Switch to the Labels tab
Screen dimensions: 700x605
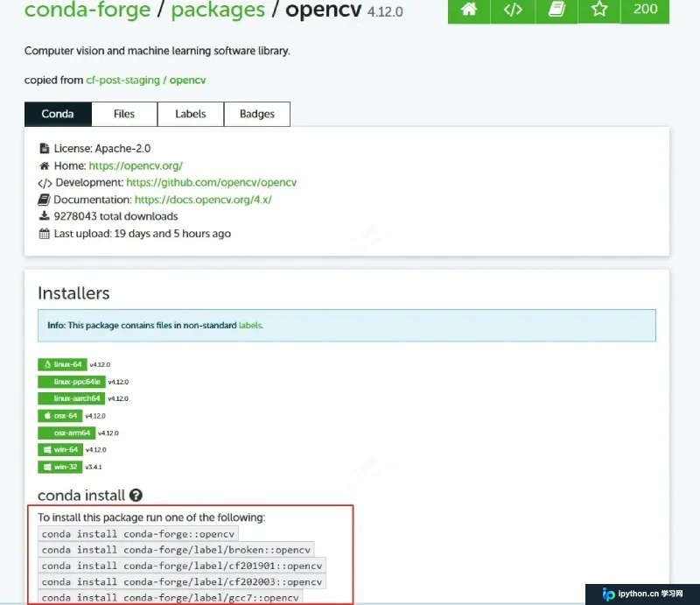pos(191,114)
